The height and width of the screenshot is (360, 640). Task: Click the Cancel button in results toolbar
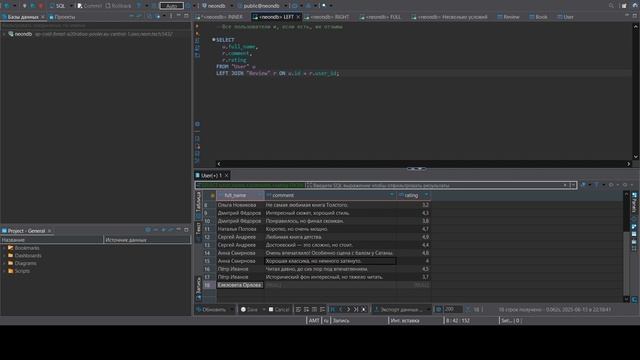[279, 309]
